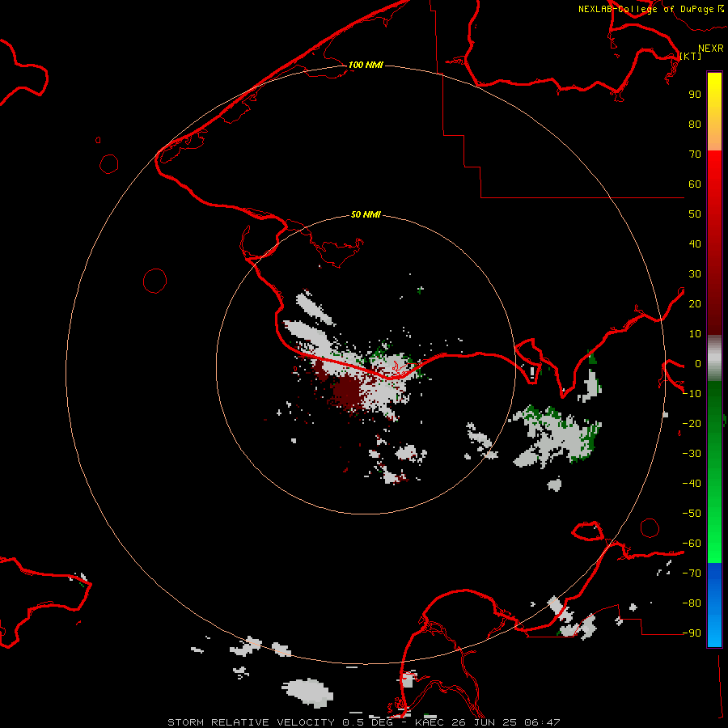Click the blue bottom segment of color bar
728x728 pixels.
pos(714,604)
